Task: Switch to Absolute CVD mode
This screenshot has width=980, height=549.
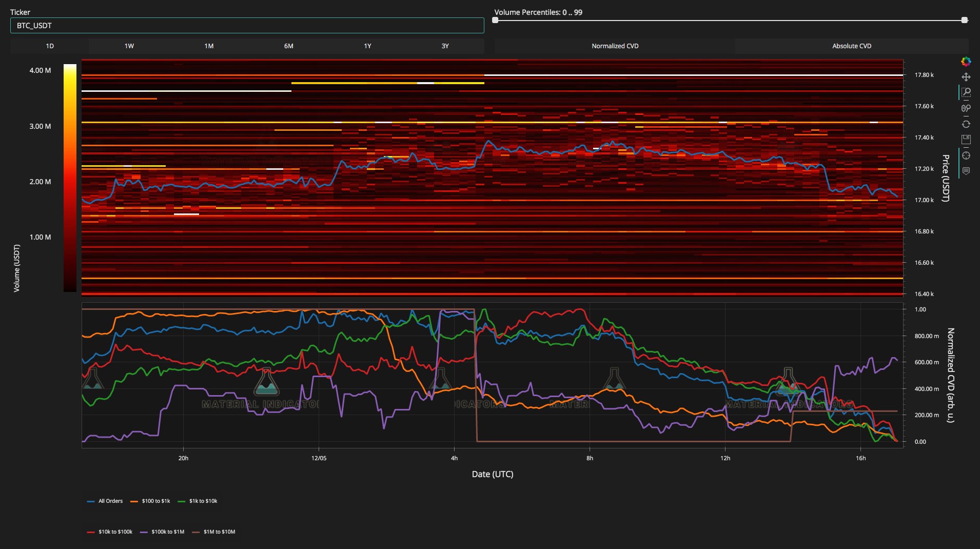Action: click(852, 46)
